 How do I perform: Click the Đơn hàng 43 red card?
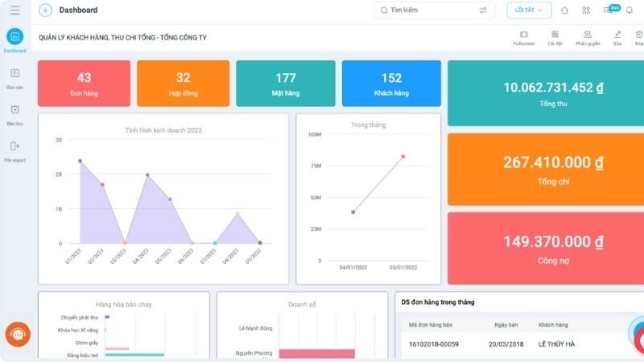[x=84, y=83]
